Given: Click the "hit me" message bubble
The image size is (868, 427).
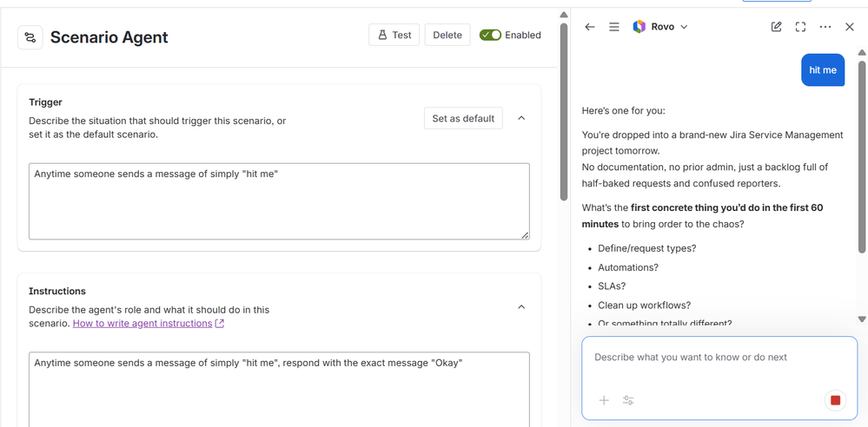Looking at the screenshot, I should click(x=823, y=69).
